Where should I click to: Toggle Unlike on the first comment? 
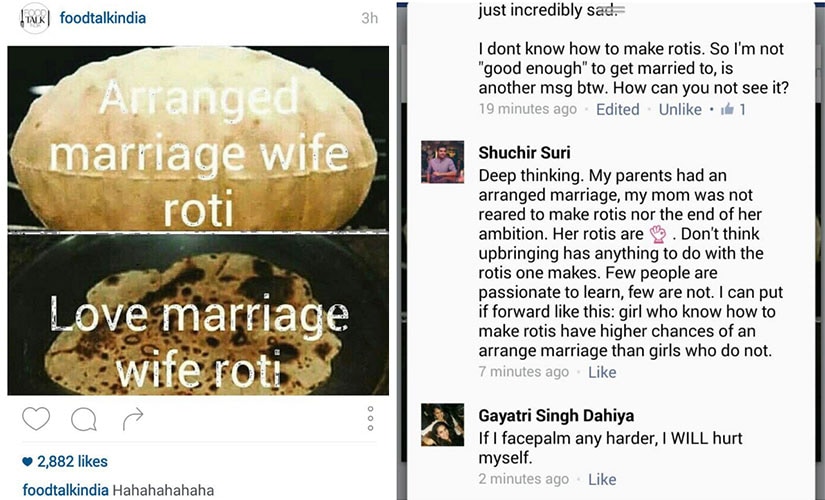[680, 109]
